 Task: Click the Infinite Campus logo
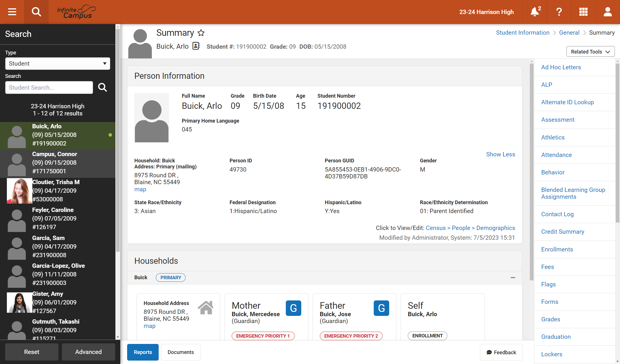point(77,12)
